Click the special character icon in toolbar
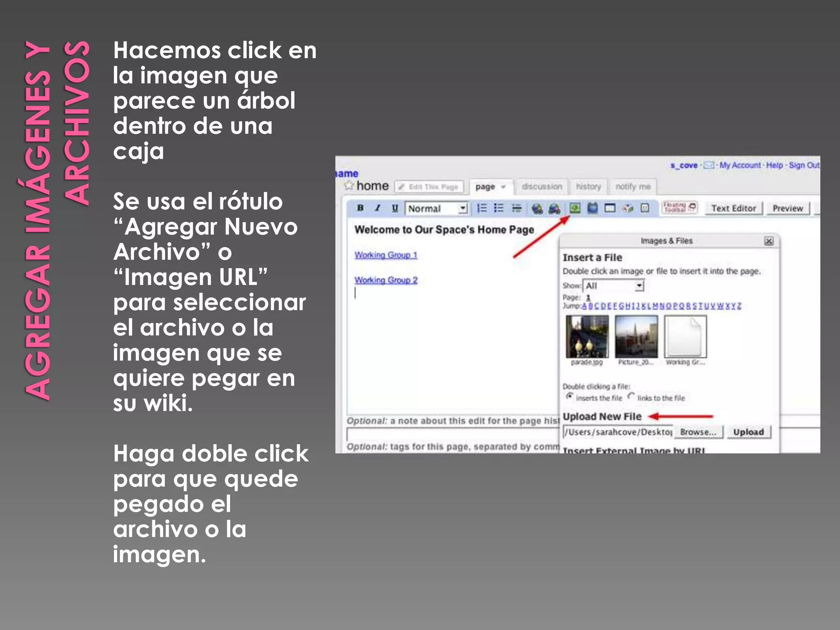This screenshot has height=630, width=840. pyautogui.click(x=628, y=208)
